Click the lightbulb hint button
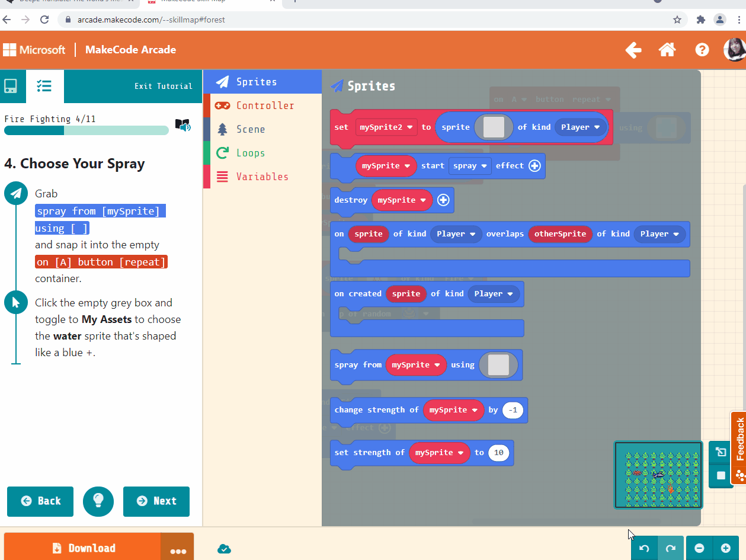Image resolution: width=746 pixels, height=560 pixels. 98,501
